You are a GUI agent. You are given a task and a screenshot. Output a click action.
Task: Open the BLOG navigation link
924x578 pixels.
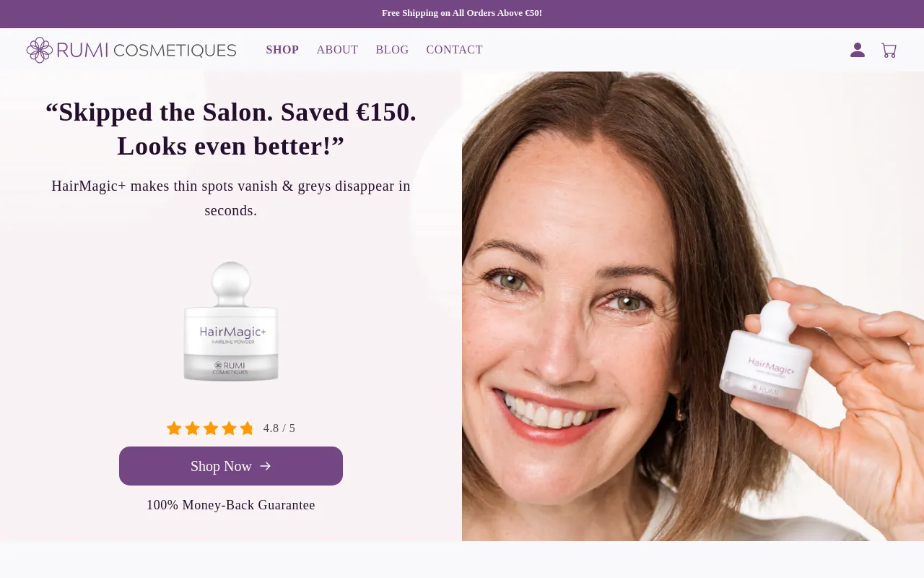tap(392, 50)
